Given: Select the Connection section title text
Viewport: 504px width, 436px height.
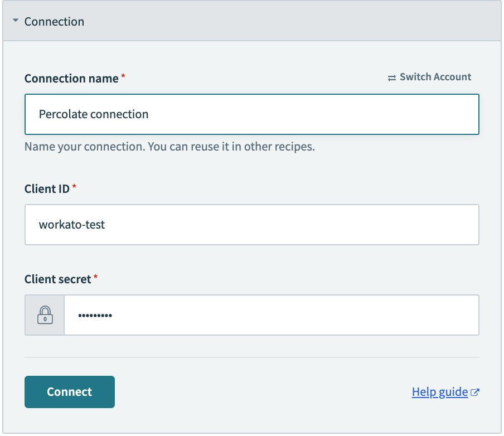Looking at the screenshot, I should point(54,21).
